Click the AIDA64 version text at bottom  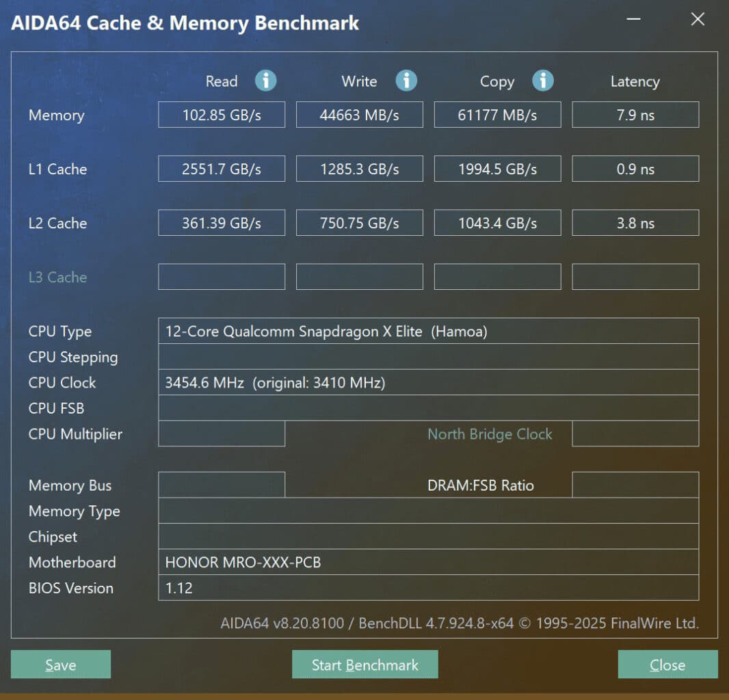point(460,623)
